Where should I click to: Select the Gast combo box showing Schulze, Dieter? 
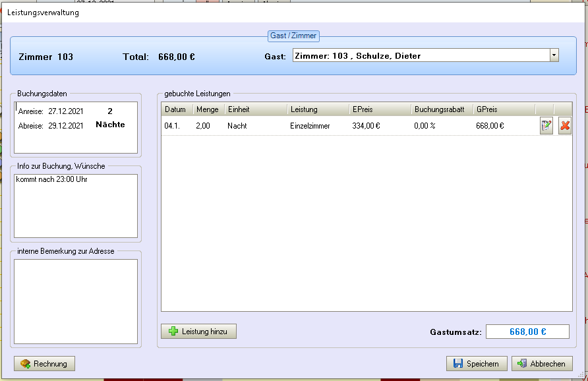point(426,55)
